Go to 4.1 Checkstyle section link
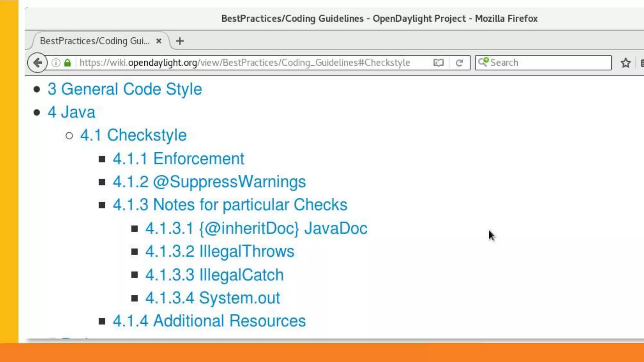Image resolution: width=644 pixels, height=362 pixels. tap(133, 135)
